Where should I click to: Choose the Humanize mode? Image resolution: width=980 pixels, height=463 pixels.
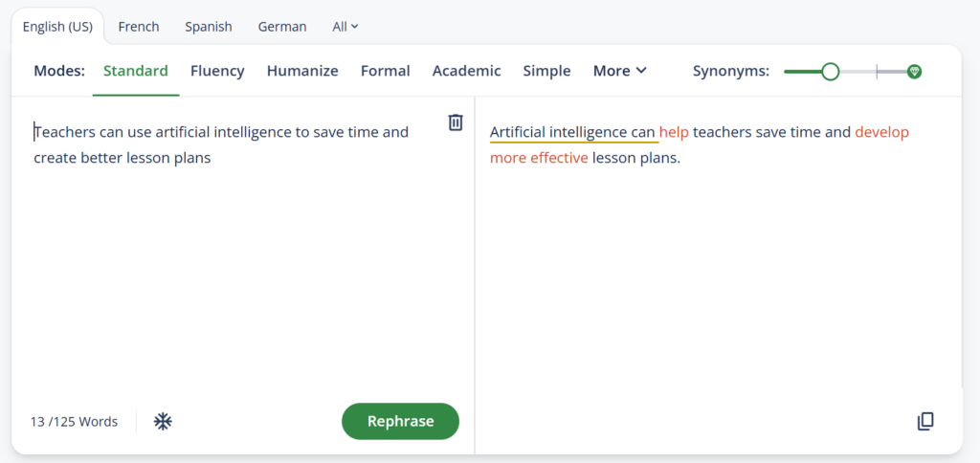(302, 71)
